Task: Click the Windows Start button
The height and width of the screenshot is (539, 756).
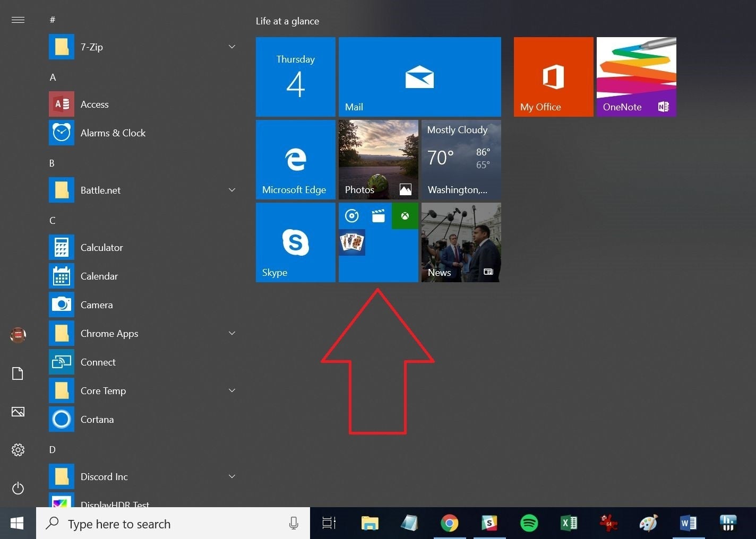Action: [18, 524]
